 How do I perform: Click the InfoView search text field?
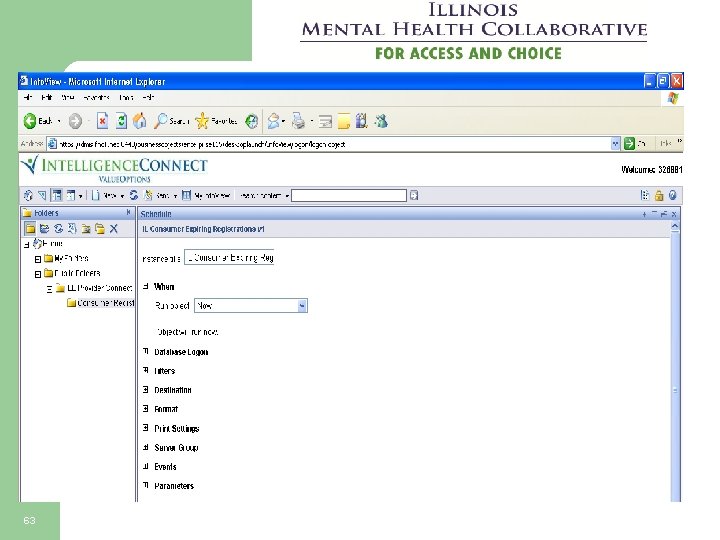(x=349, y=196)
